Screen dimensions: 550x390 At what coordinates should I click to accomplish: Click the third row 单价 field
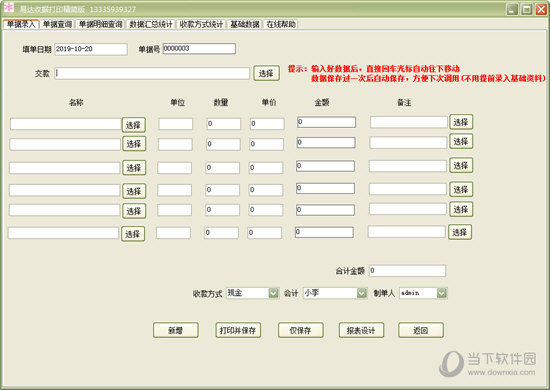click(x=266, y=168)
